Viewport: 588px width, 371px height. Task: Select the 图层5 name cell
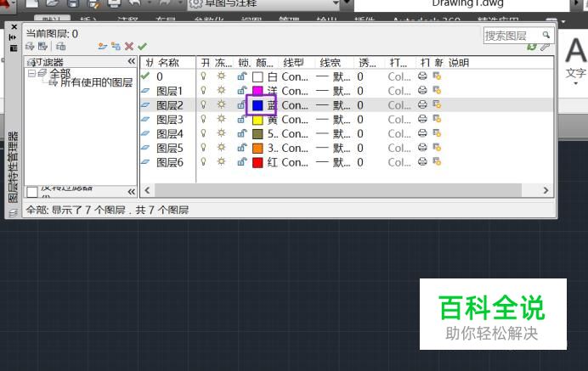tap(170, 148)
